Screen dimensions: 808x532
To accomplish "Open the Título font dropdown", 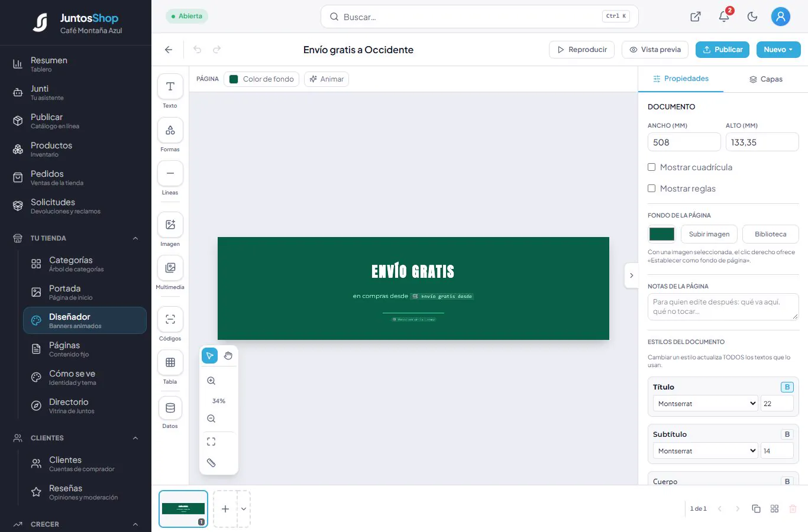I will pyautogui.click(x=706, y=404).
